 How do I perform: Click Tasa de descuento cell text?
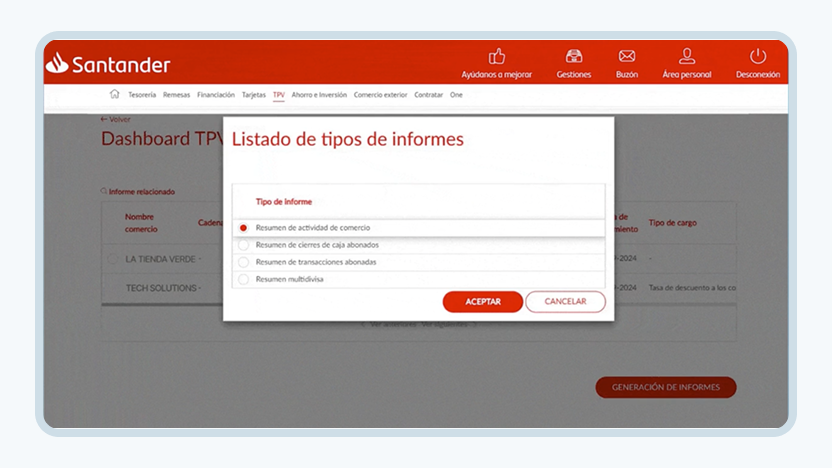point(692,288)
